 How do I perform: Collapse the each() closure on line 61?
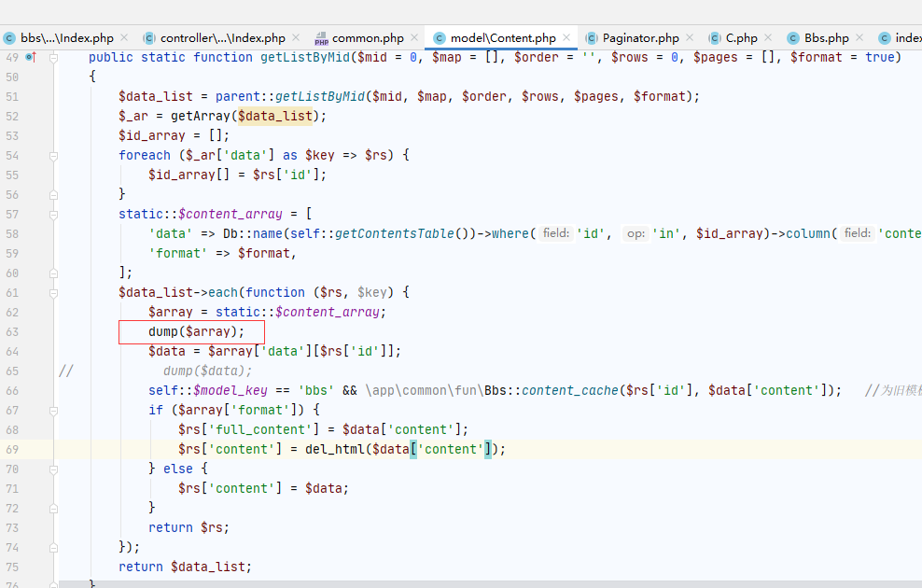pyautogui.click(x=54, y=292)
